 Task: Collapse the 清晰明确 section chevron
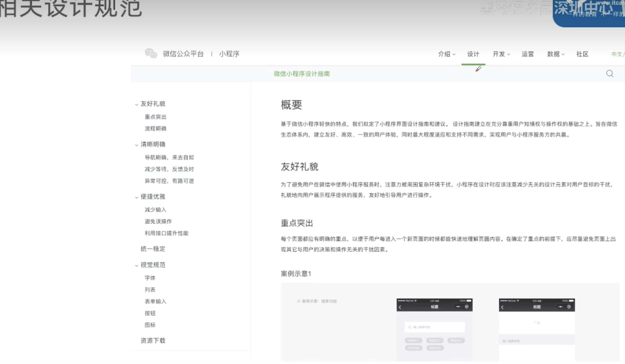[136, 145]
